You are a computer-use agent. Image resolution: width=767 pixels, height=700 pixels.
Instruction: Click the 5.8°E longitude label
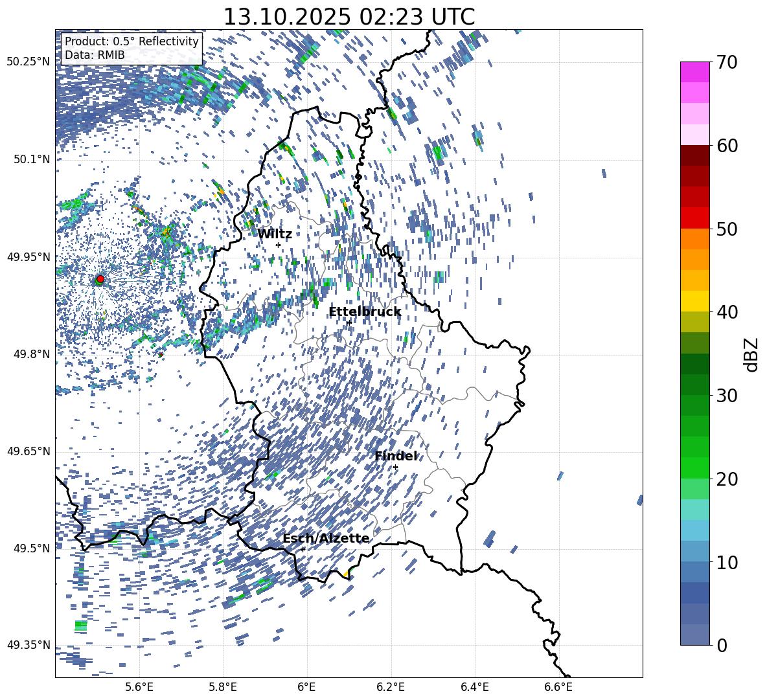pos(223,687)
